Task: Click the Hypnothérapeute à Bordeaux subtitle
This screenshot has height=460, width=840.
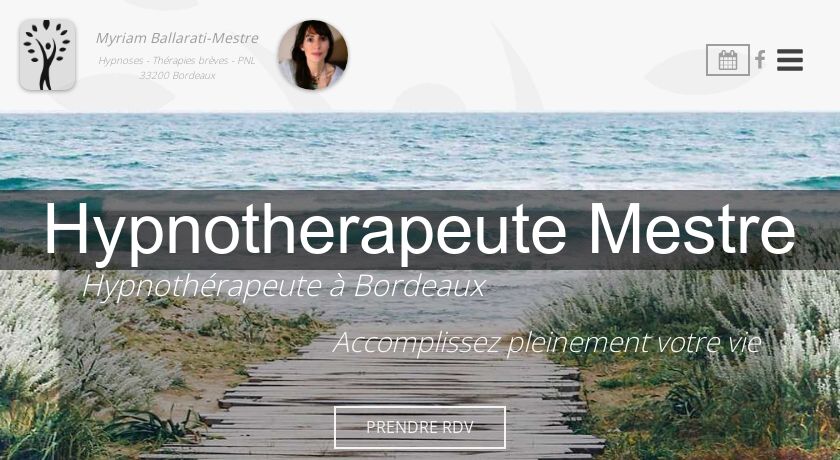Action: (x=284, y=286)
